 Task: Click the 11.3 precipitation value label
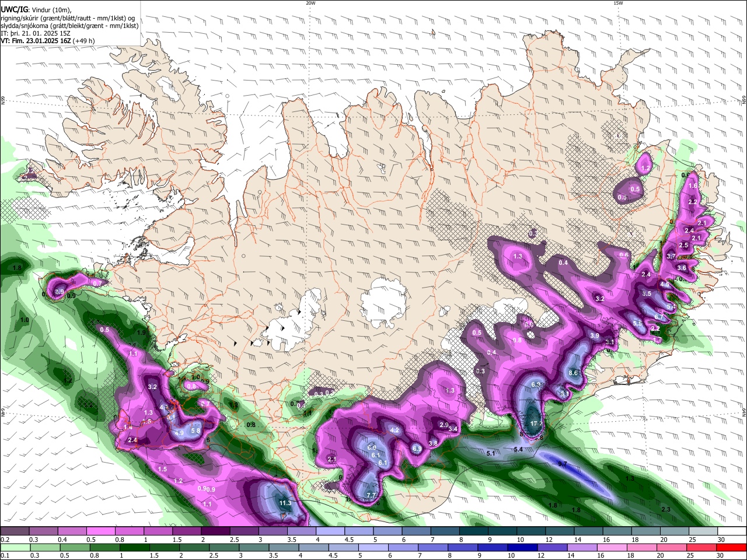(285, 503)
